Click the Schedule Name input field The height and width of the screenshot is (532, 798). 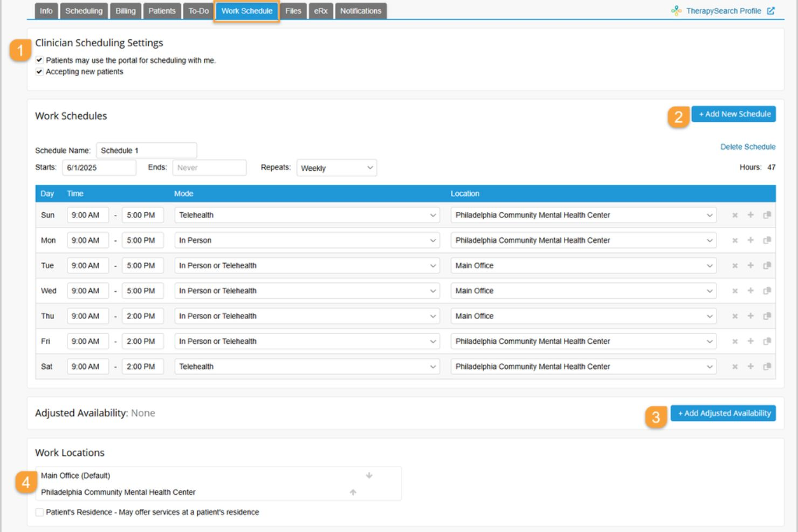pyautogui.click(x=147, y=150)
